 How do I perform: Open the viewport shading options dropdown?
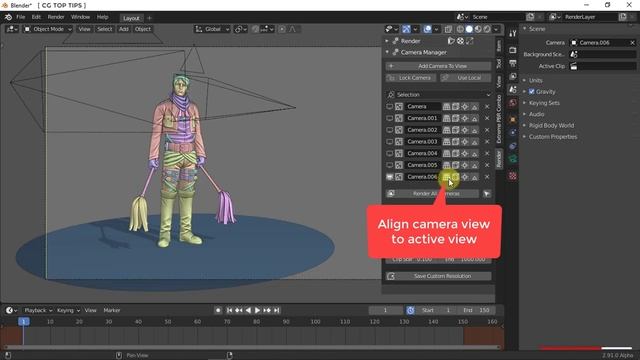[496, 29]
